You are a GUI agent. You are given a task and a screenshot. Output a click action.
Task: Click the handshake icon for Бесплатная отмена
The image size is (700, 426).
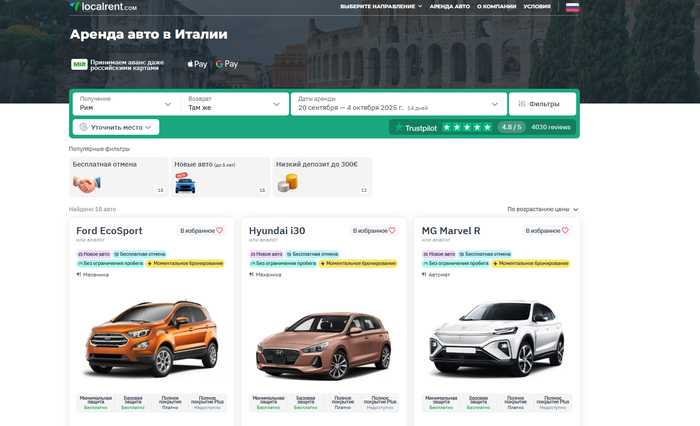pos(87,184)
